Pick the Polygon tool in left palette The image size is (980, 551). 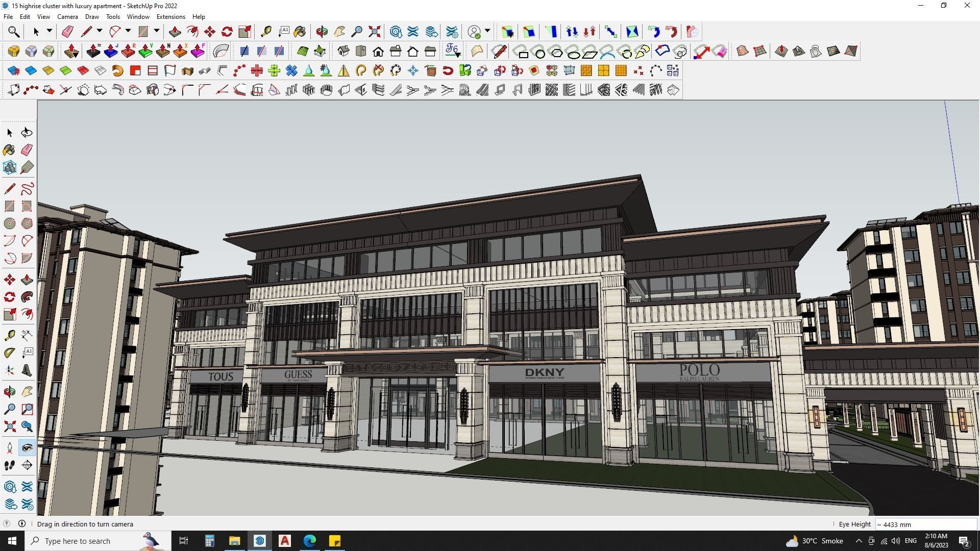(27, 223)
